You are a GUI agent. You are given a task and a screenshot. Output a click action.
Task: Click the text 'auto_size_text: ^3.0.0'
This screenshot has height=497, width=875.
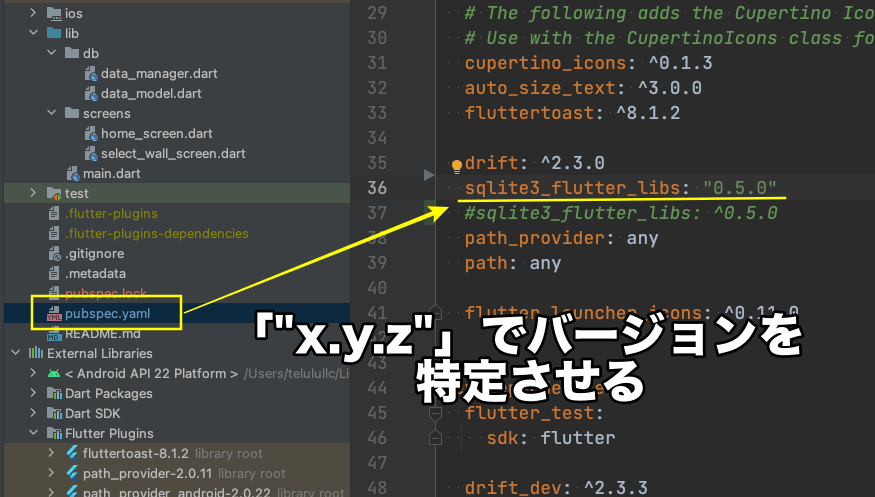(x=583, y=88)
